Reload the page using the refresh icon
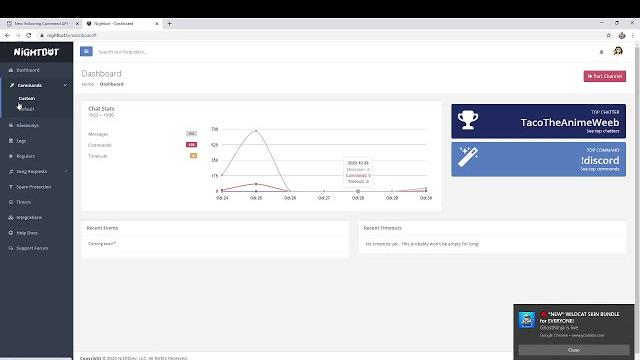Viewport: 640px width, 360px height. click(29, 36)
